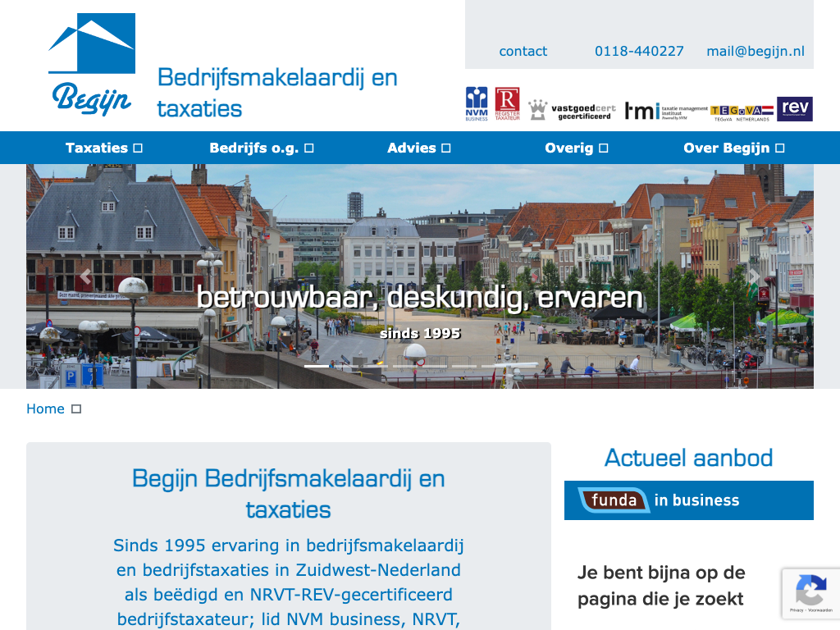The height and width of the screenshot is (630, 840).
Task: Open the tmi taxatie management instituut logo
Action: point(665,110)
